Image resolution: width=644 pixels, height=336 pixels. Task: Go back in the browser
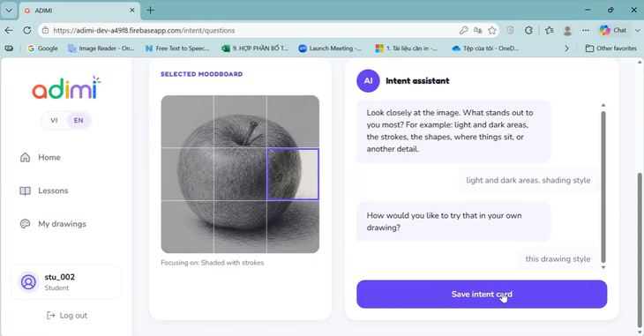[9, 30]
